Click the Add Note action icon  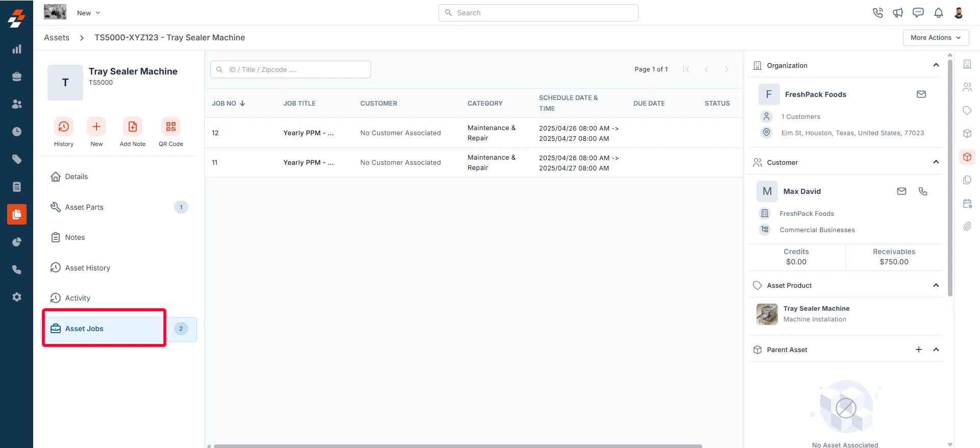(133, 127)
